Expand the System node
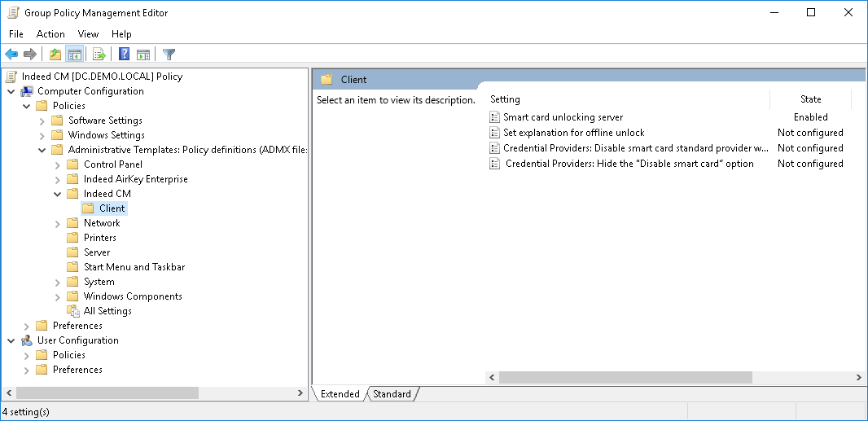 point(58,282)
